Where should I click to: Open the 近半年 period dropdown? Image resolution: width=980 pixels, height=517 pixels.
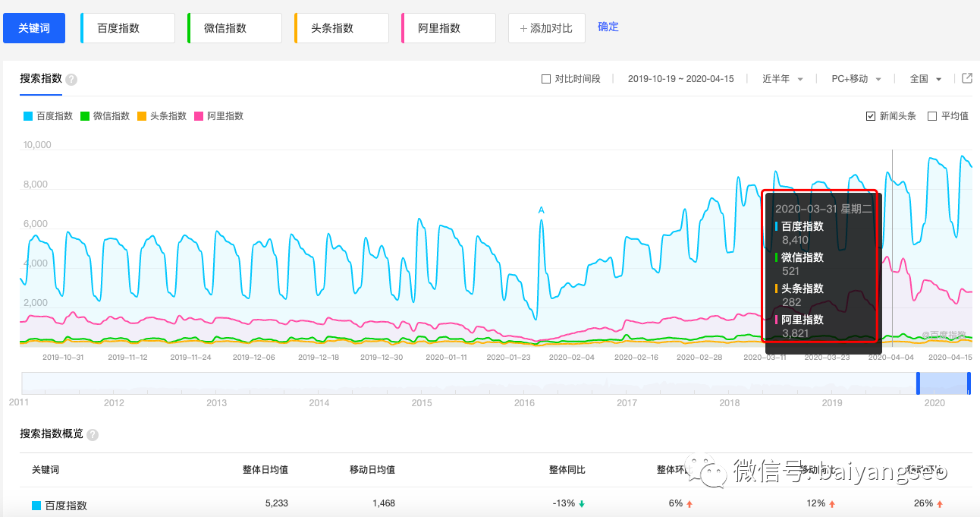[x=783, y=79]
